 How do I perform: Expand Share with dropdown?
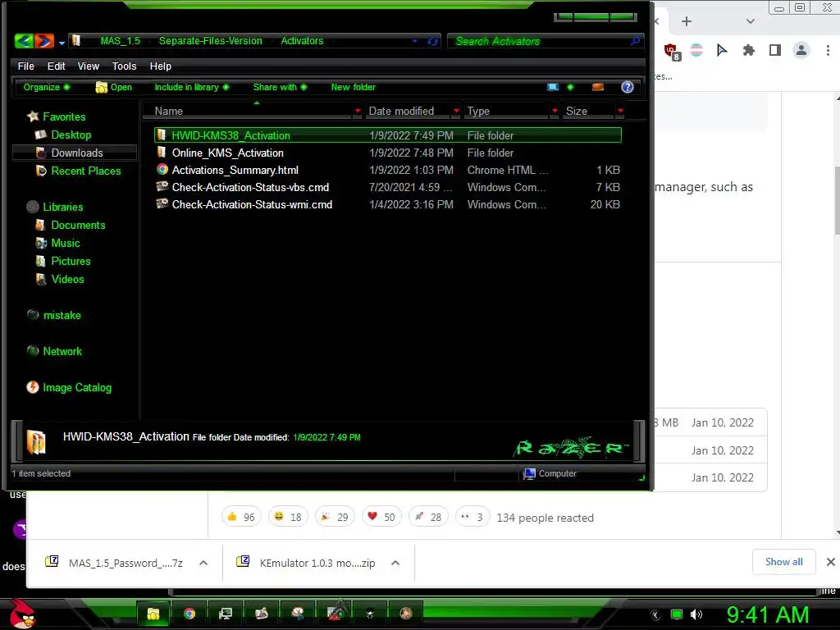pyautogui.click(x=280, y=87)
